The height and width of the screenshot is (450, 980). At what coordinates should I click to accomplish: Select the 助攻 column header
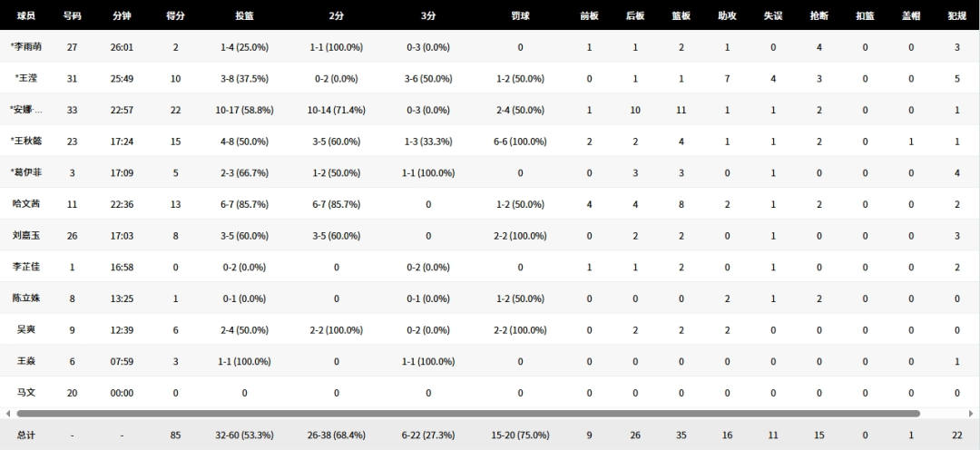727,15
